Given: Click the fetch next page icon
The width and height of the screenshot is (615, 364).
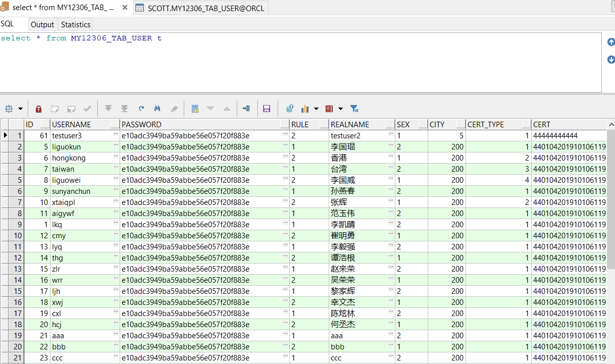Looking at the screenshot, I should pyautogui.click(x=108, y=109).
